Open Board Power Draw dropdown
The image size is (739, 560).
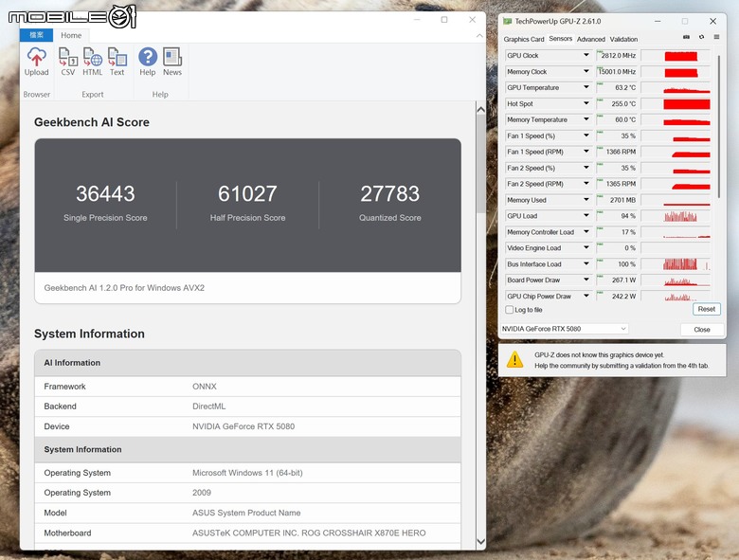586,280
